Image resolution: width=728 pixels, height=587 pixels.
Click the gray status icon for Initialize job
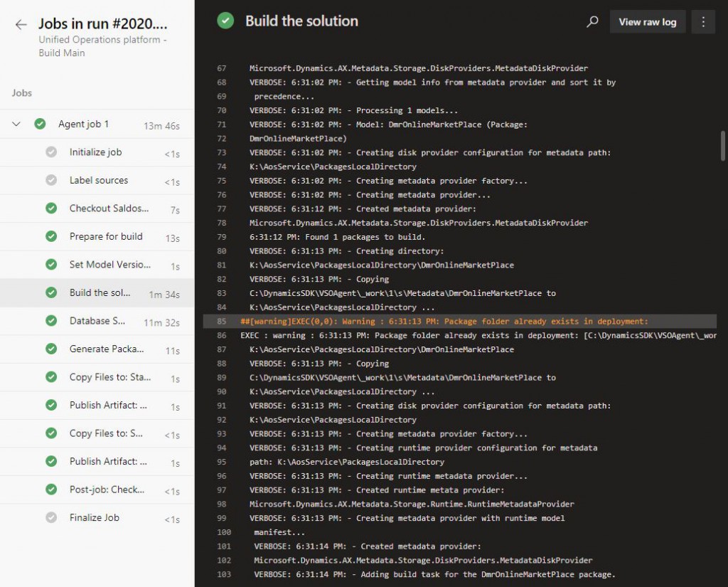51,152
